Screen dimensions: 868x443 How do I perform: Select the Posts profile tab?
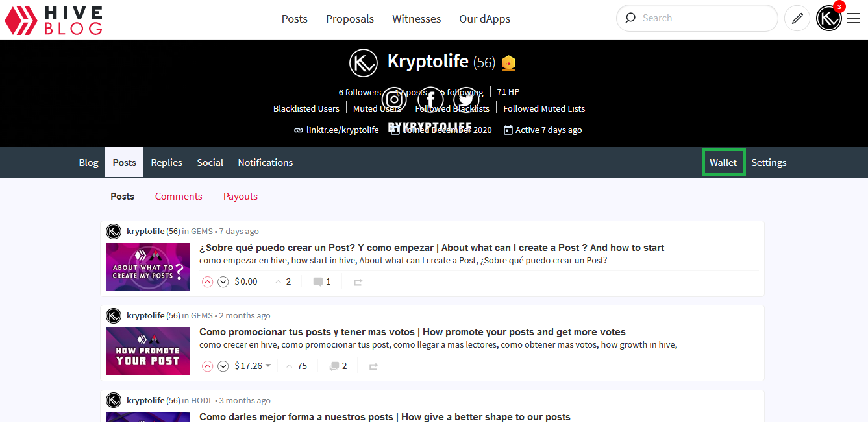pos(125,162)
